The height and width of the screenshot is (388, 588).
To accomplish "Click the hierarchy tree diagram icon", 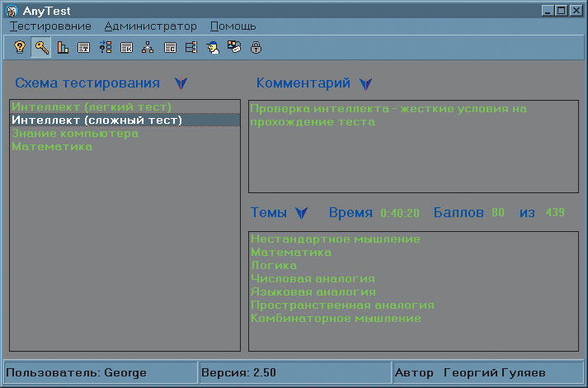I will pos(148,48).
